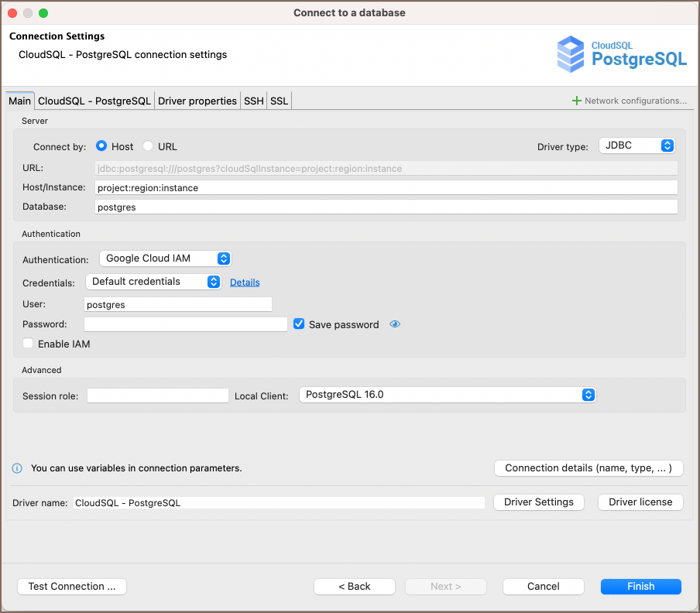This screenshot has width=700, height=613.
Task: Click the Driver Settings button
Action: 539,502
